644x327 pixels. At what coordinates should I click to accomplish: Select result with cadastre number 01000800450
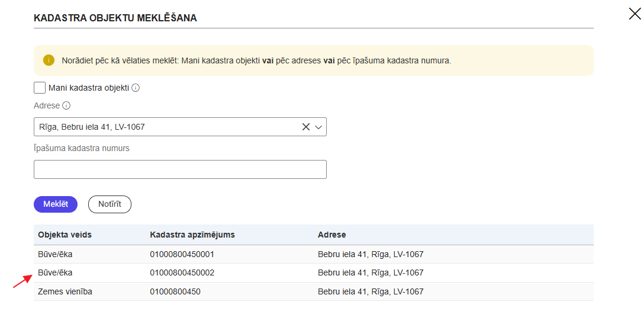pyautogui.click(x=175, y=292)
